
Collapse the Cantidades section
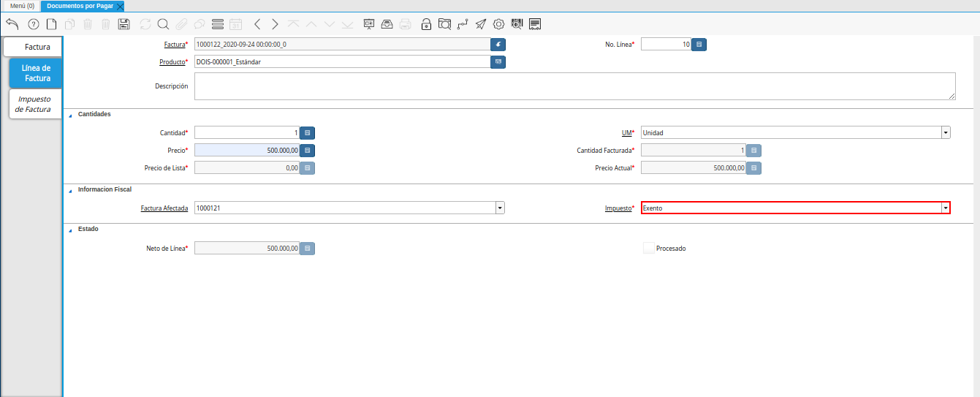pyautogui.click(x=71, y=115)
